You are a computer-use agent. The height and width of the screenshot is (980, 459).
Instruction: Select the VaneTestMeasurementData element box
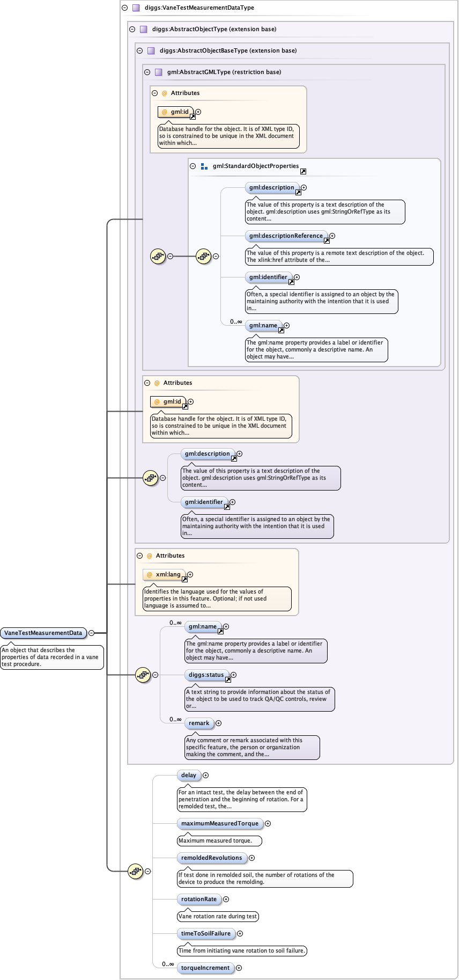[43, 633]
